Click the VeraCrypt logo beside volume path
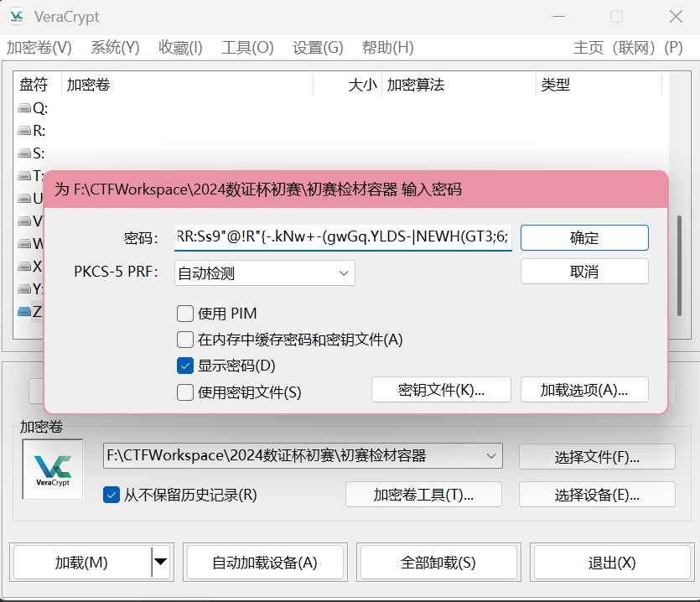Image resolution: width=700 pixels, height=602 pixels. coord(53,470)
